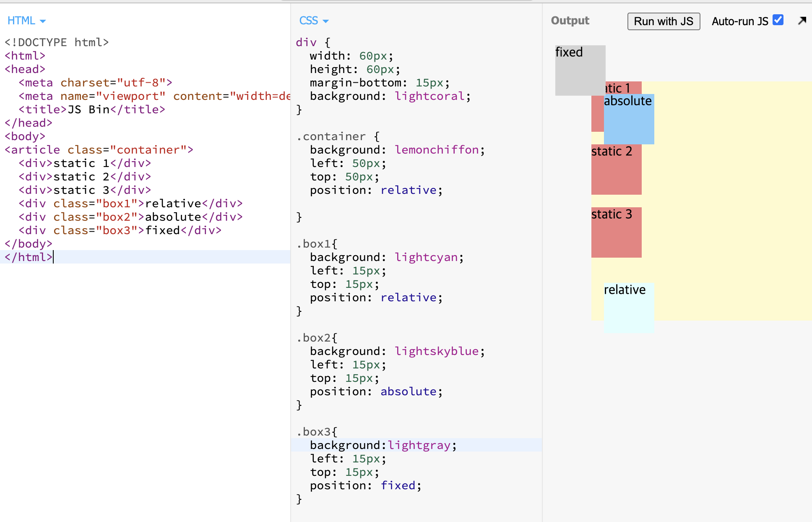Image resolution: width=812 pixels, height=522 pixels.
Task: Toggle the Auto-run JS checkbox
Action: point(778,20)
